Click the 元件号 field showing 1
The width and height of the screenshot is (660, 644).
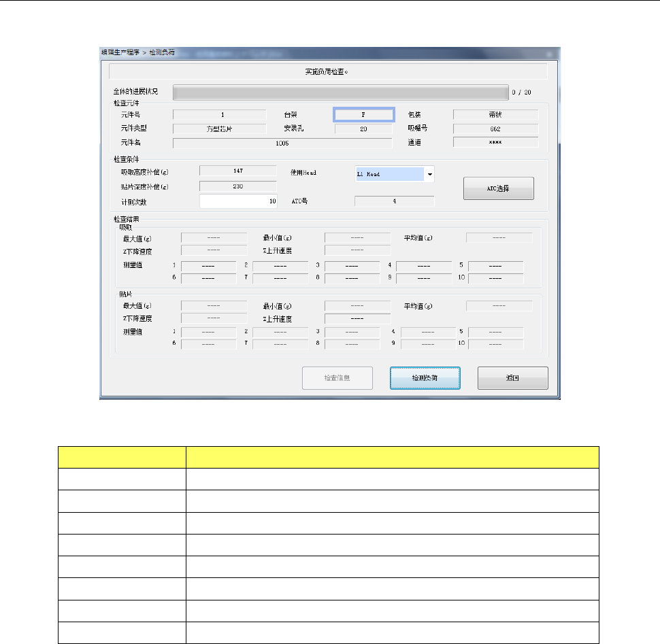(219, 114)
